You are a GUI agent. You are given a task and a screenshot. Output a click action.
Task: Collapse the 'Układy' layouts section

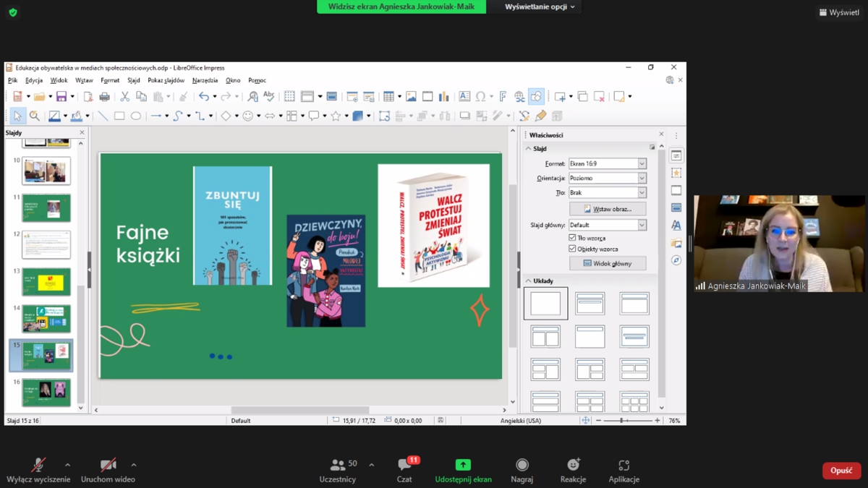(x=528, y=281)
